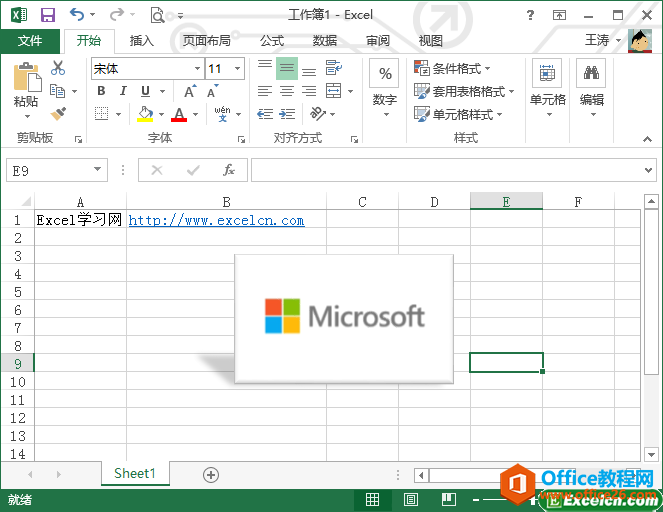The image size is (663, 512).
Task: Open the 编辑 editing group
Action: coord(592,89)
